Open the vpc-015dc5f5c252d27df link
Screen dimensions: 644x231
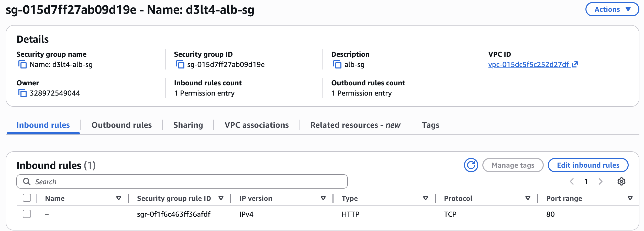click(529, 65)
